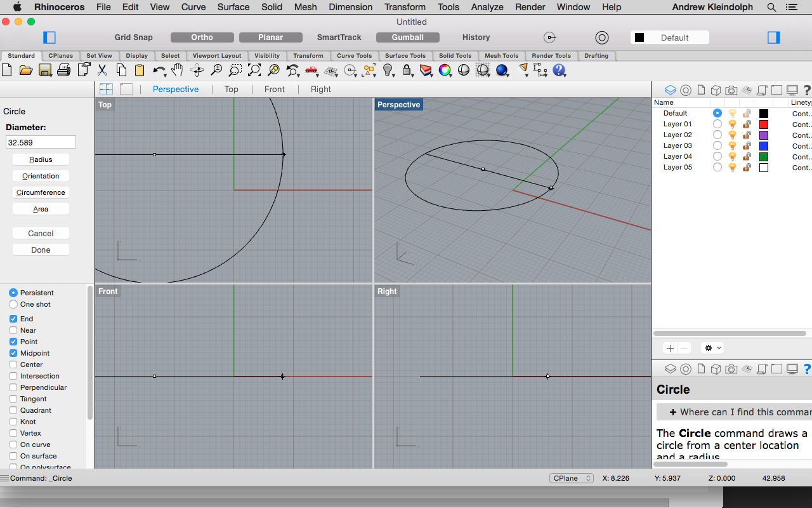Click the CPlane grid icon in toolbar
This screenshot has width=812, height=508.
point(331,70)
